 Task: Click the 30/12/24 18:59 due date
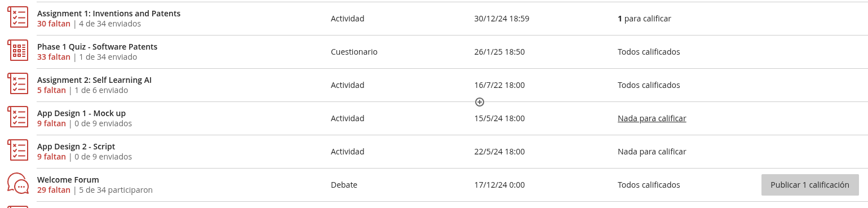pos(502,19)
